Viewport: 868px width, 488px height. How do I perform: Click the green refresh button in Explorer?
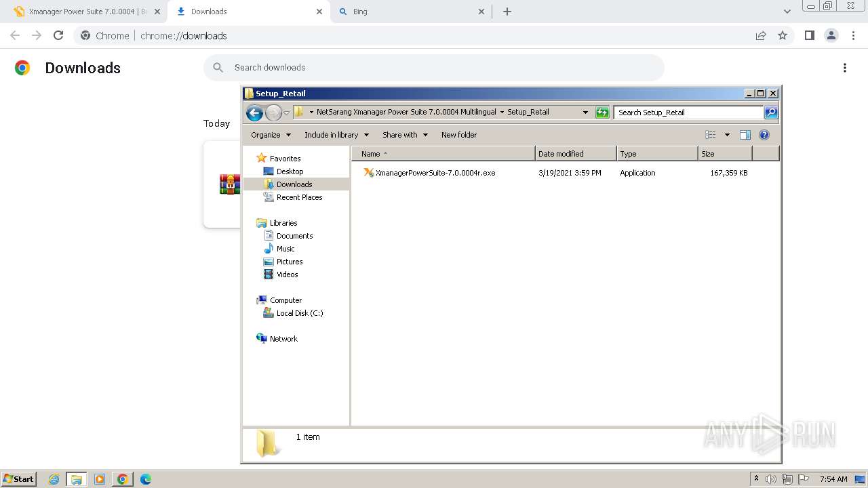tap(602, 113)
